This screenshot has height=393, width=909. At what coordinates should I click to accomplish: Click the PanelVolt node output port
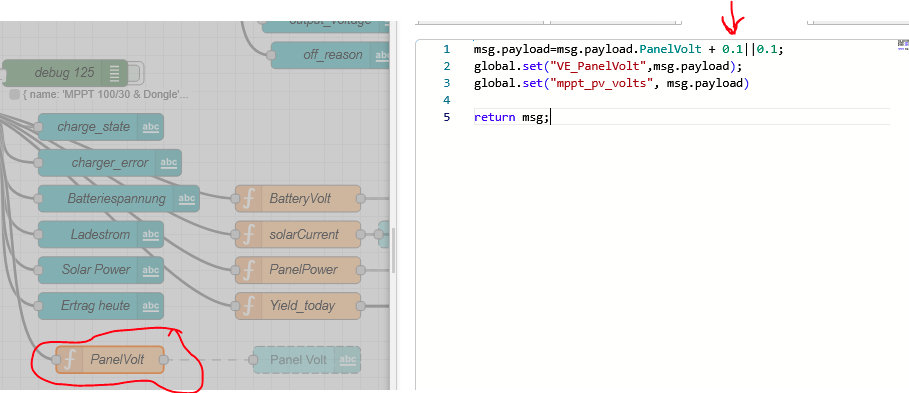click(163, 360)
